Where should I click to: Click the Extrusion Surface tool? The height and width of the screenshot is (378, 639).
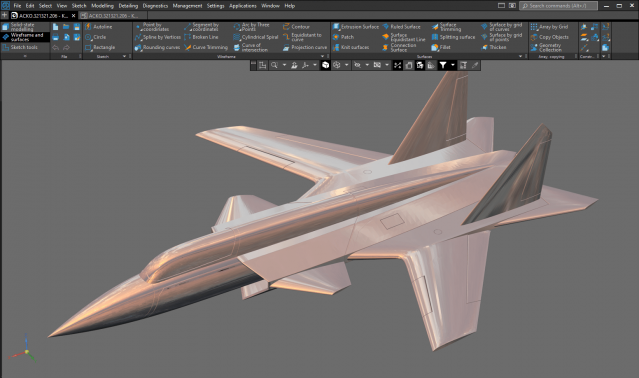(356, 27)
